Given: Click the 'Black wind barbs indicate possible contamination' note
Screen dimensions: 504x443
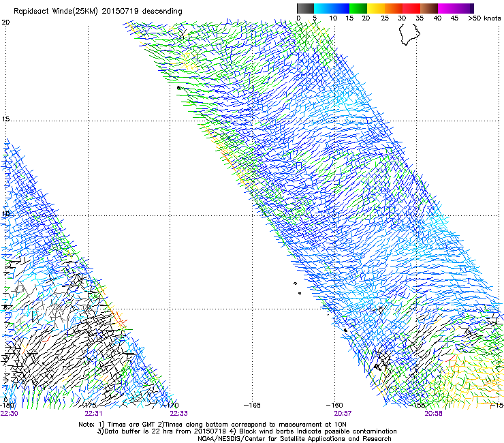Looking at the screenshot, I should pos(318,431).
